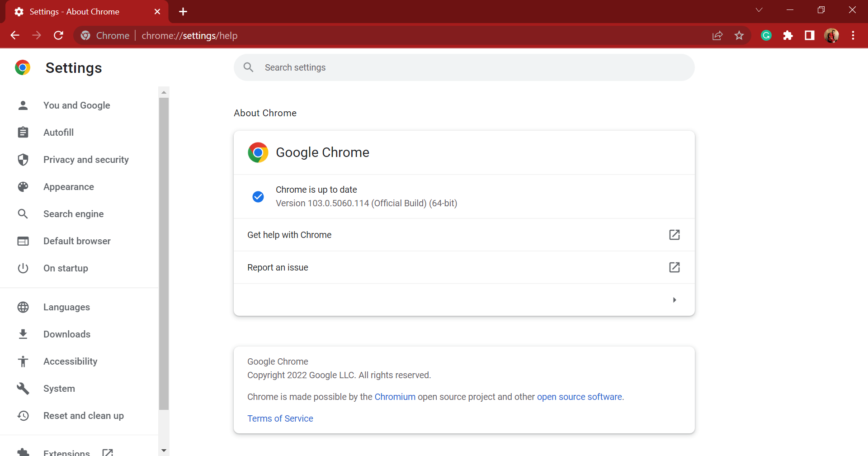Open Search engine settings
Image resolution: width=868 pixels, height=456 pixels.
73,214
